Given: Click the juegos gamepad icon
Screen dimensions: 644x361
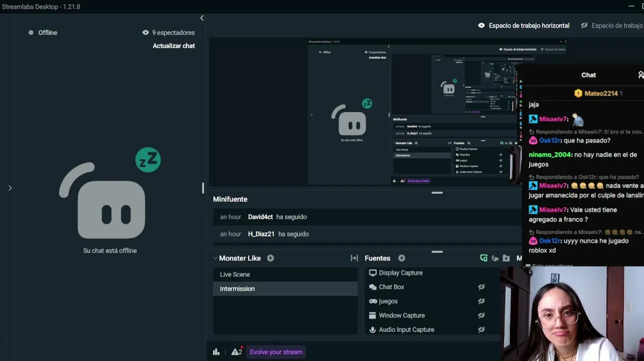Looking at the screenshot, I should pyautogui.click(x=373, y=301).
